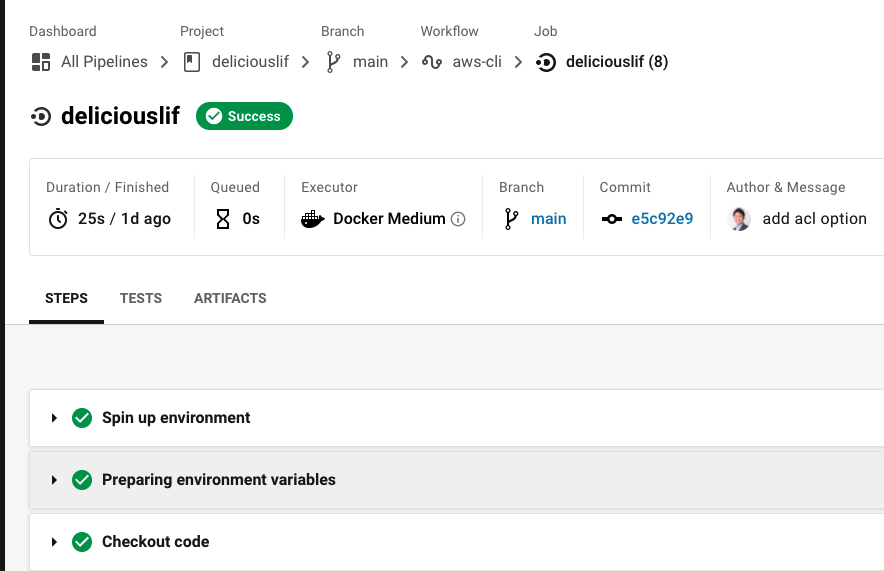Click green check on Spin up environment
884x571 pixels.
click(82, 418)
